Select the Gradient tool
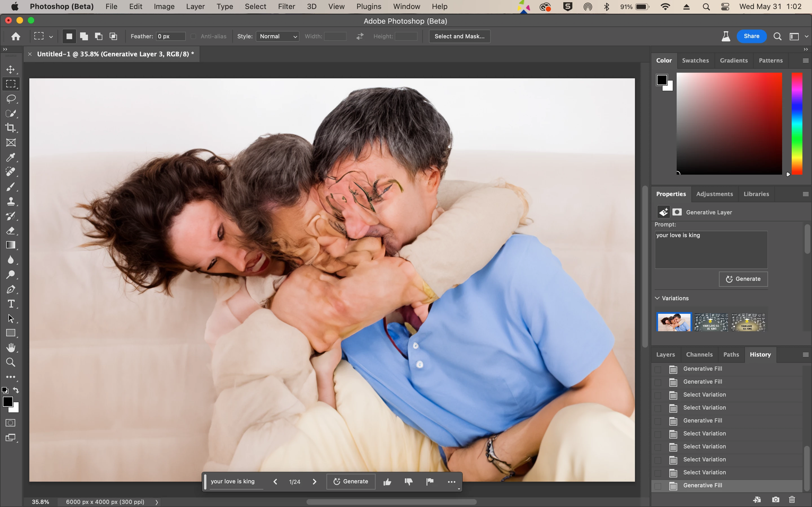 (11, 245)
